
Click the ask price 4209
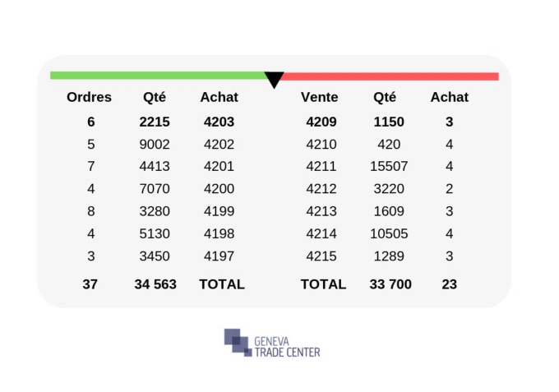tap(321, 122)
